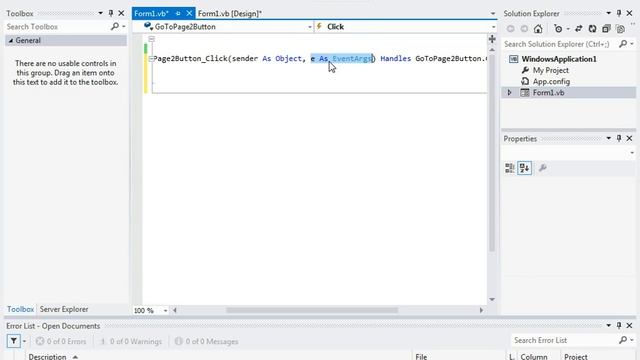Collapse the top code outlining box
This screenshot has height=360, width=640.
151,39
